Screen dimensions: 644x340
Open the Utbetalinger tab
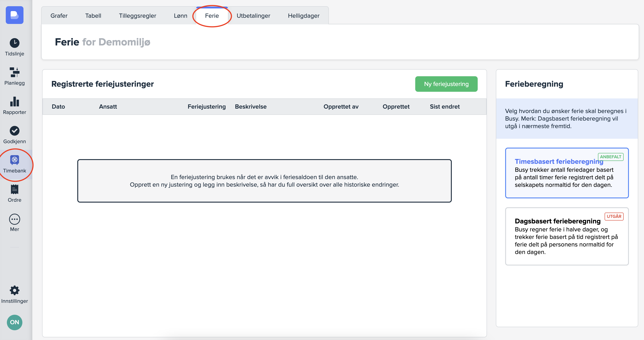pos(253,16)
